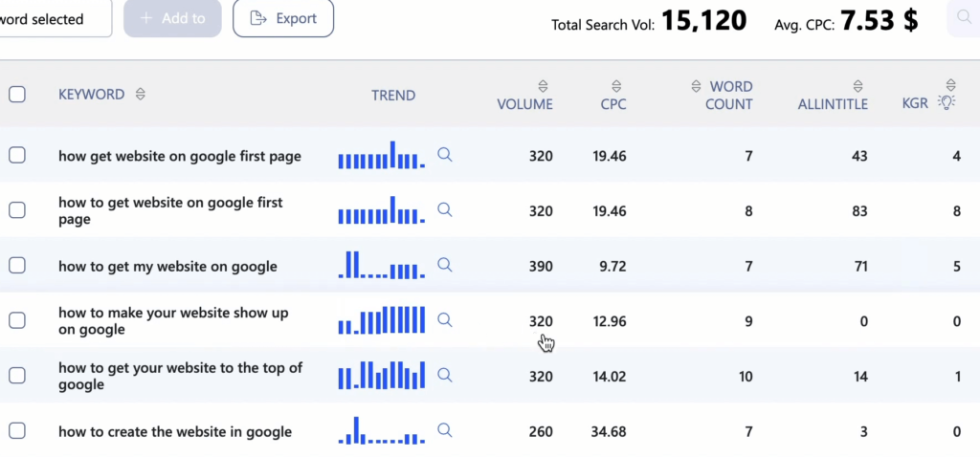Click keyword 'how get website on google first page'
Image resolution: width=980 pixels, height=457 pixels.
179,156
